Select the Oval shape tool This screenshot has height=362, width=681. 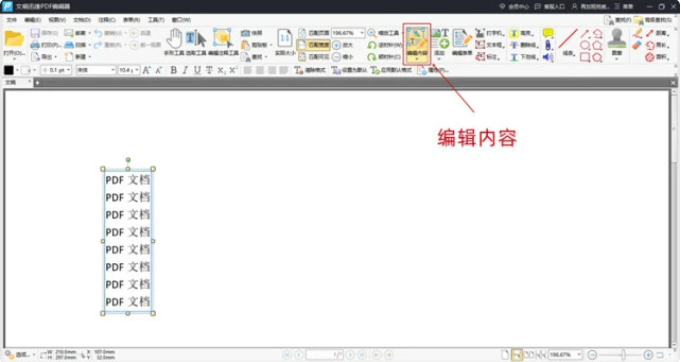pos(585,45)
